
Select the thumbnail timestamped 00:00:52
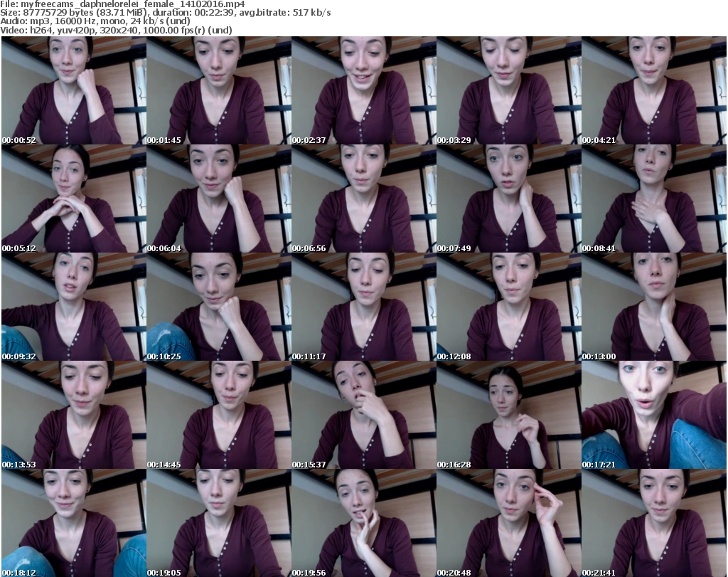coord(74,90)
